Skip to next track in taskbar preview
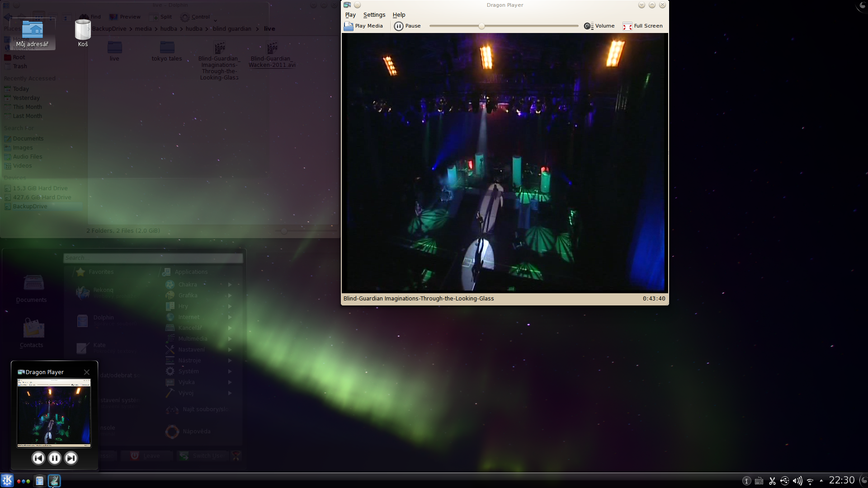This screenshot has height=488, width=868. click(x=71, y=458)
